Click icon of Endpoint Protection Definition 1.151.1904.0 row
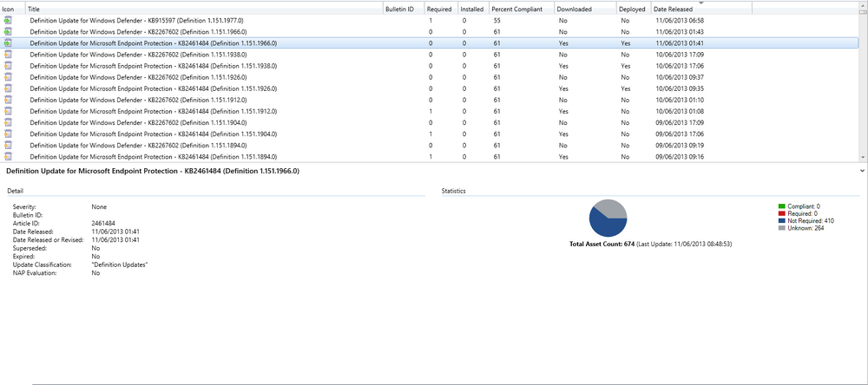The image size is (868, 385). (8, 134)
